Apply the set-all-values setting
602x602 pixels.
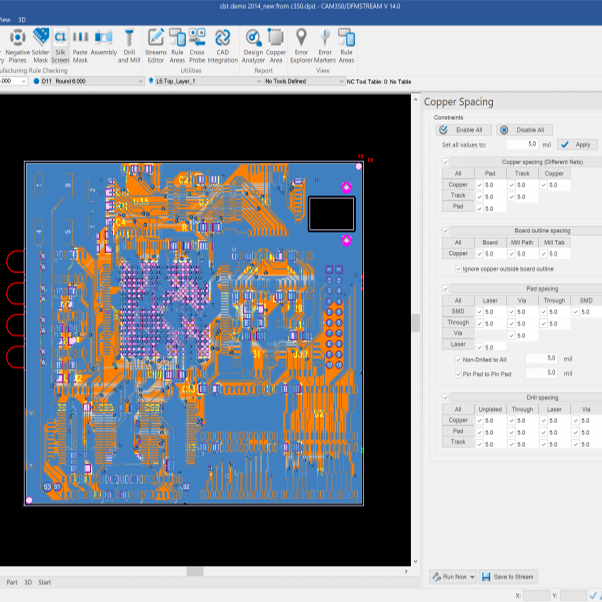tap(577, 145)
